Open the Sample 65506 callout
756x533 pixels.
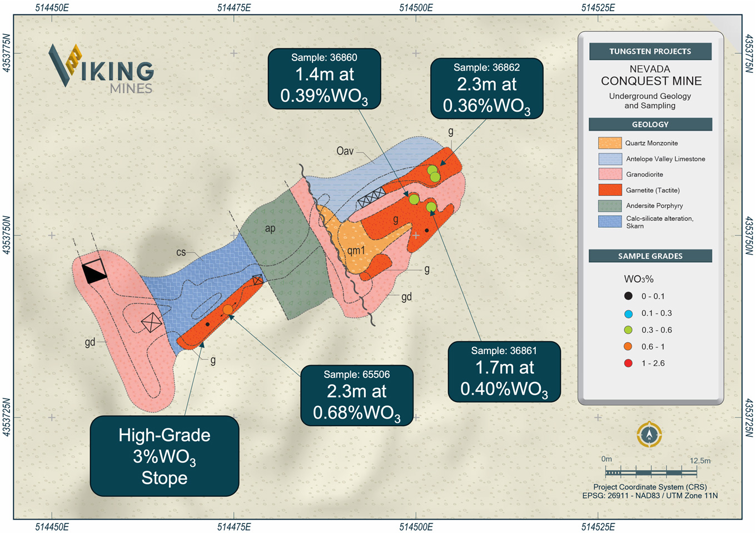[x=357, y=395]
